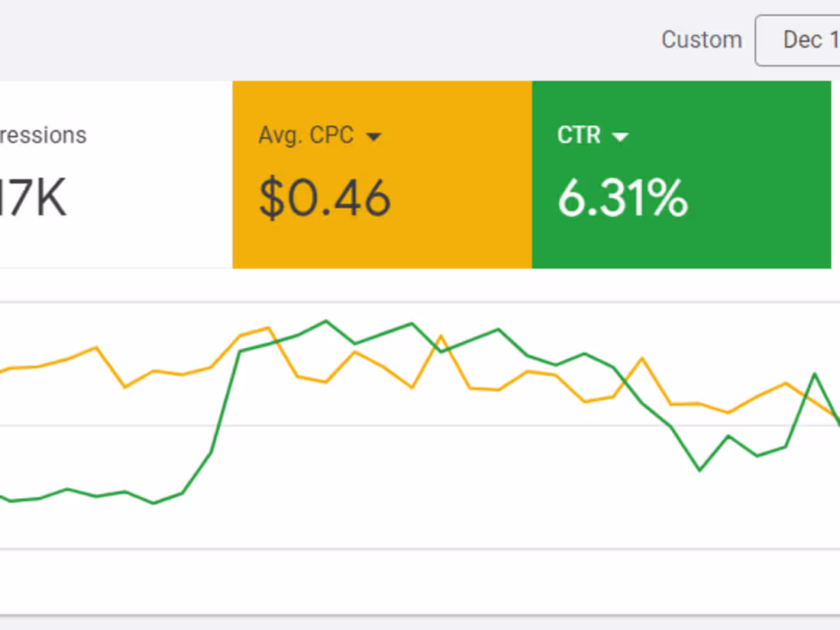
Task: Click the 6.31% CTR percentage
Action: tap(622, 197)
